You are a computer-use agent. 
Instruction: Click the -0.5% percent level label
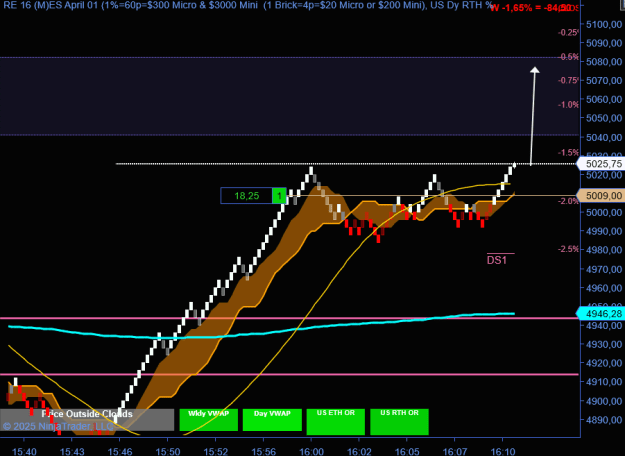570,57
